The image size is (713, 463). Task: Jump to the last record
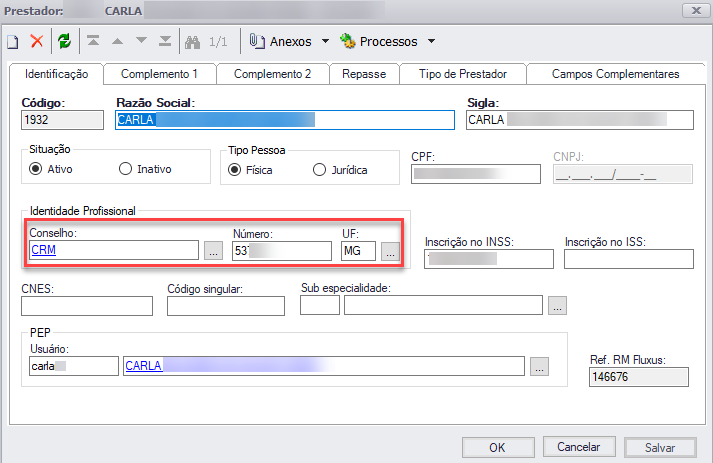165,41
